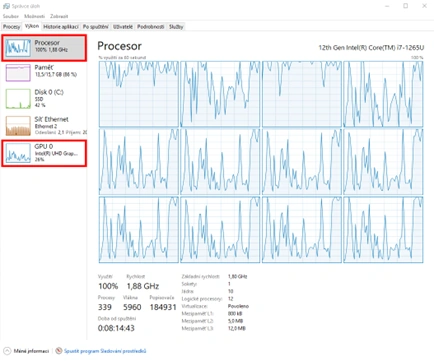Click the uptime 0:08:14:43 value
Image resolution: width=434 pixels, height=361 pixels.
point(116,328)
